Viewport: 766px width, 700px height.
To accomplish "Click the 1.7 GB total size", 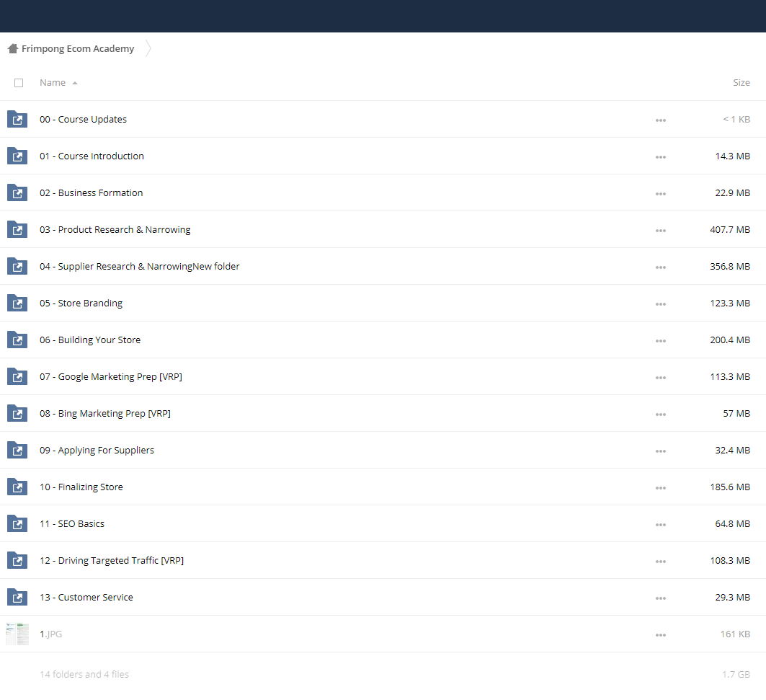I will click(x=736, y=674).
